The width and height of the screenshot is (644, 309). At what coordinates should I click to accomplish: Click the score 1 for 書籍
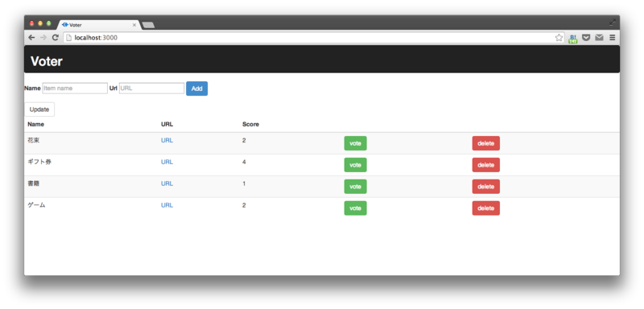coord(244,183)
